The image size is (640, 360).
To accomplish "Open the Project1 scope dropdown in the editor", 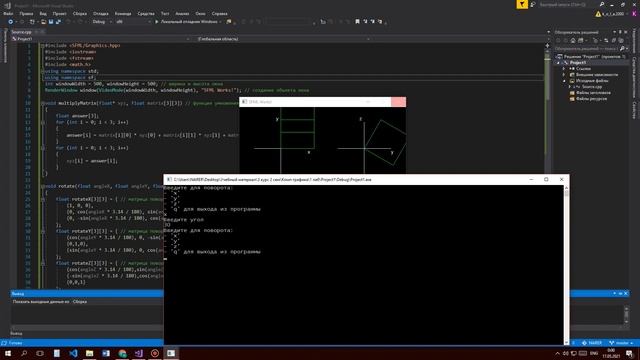I will pos(101,39).
